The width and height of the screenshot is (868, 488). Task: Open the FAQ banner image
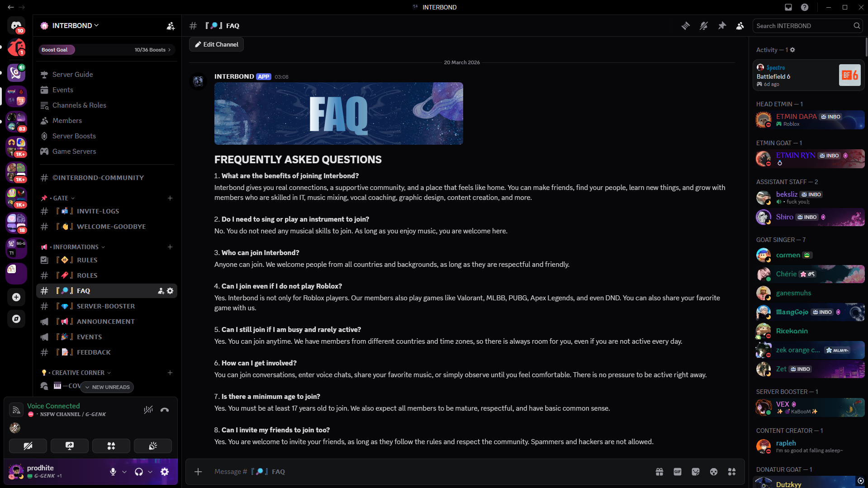coord(339,114)
